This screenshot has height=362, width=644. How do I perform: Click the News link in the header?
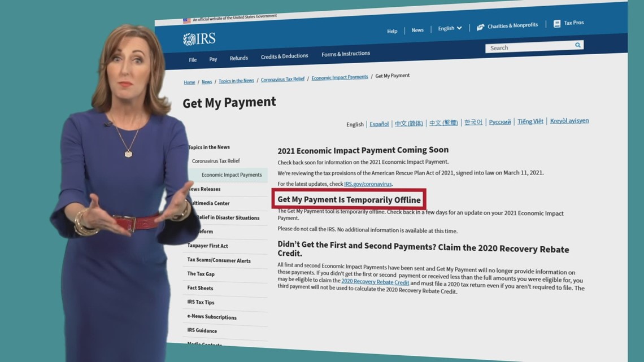tap(417, 29)
